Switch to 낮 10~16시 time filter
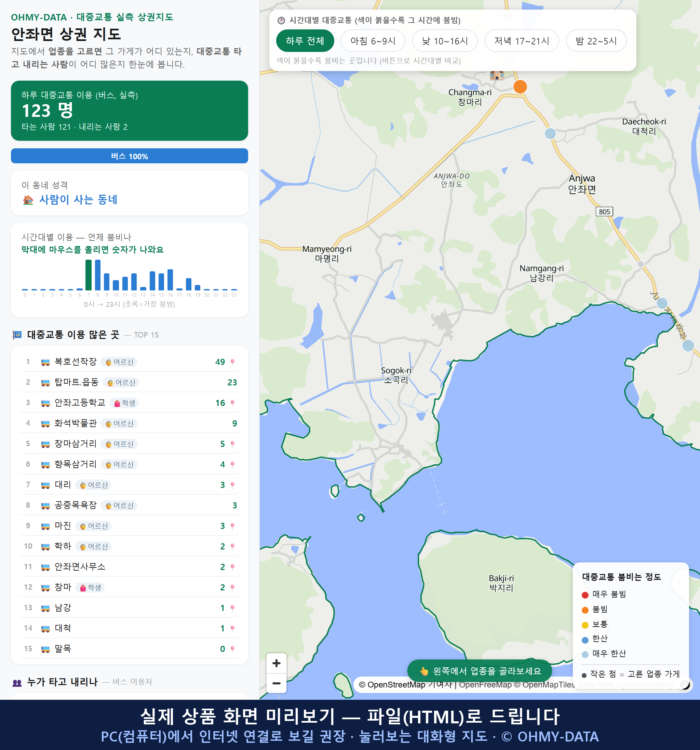 pyautogui.click(x=445, y=41)
